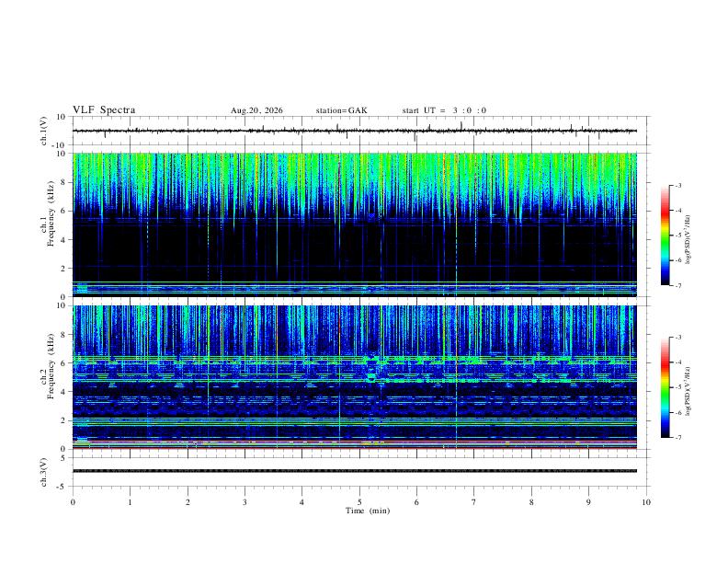Click the Aug.20, 2026 date label
Viewport: 728px width, 563px height.
(256, 110)
